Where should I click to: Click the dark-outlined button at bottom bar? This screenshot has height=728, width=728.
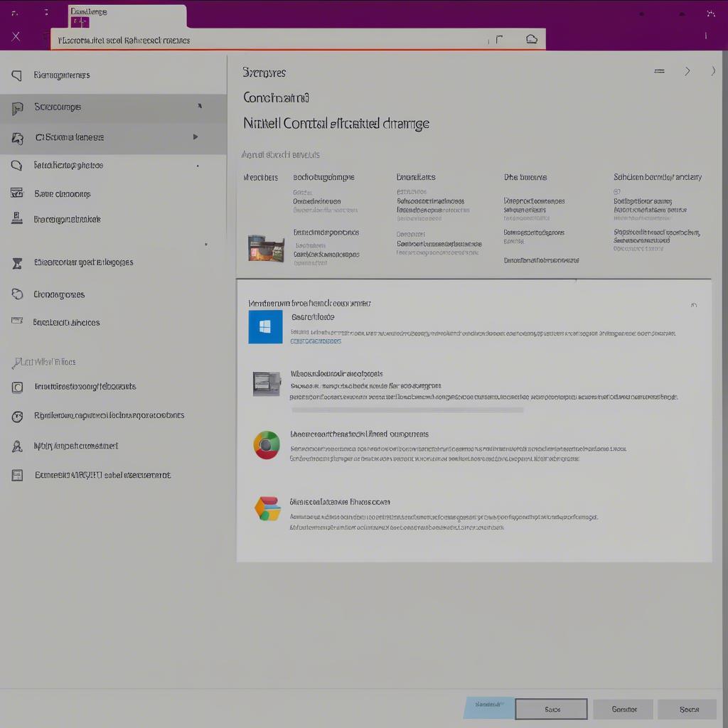tap(552, 710)
